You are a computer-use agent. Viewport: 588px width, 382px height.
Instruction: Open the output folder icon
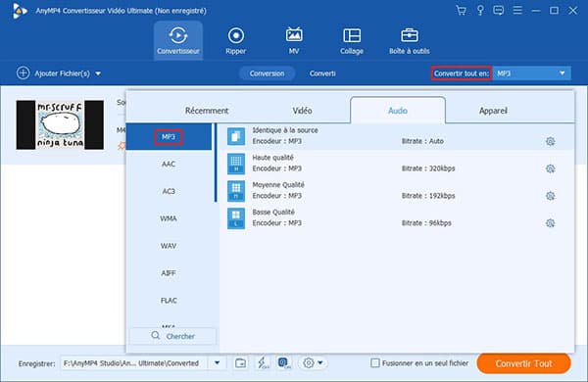click(x=240, y=362)
